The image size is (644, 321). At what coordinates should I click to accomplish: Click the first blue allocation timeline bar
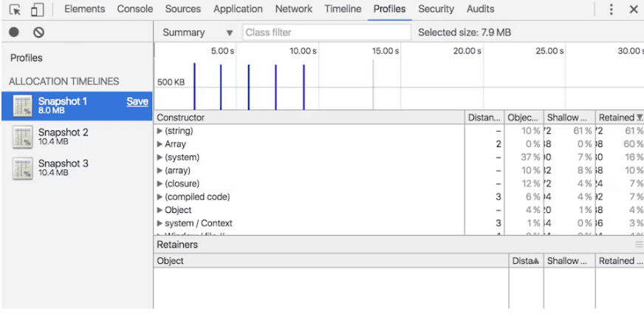point(194,86)
